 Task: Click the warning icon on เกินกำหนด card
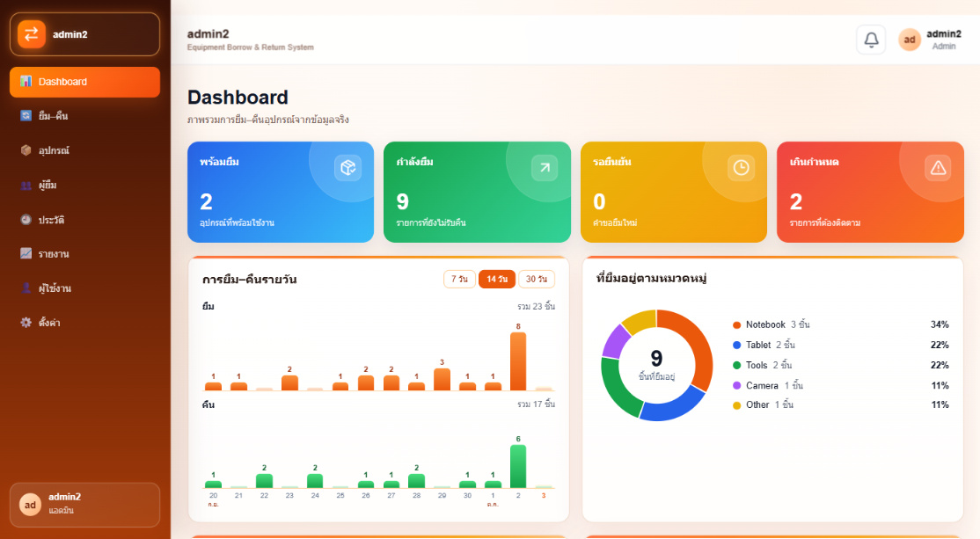(x=938, y=168)
